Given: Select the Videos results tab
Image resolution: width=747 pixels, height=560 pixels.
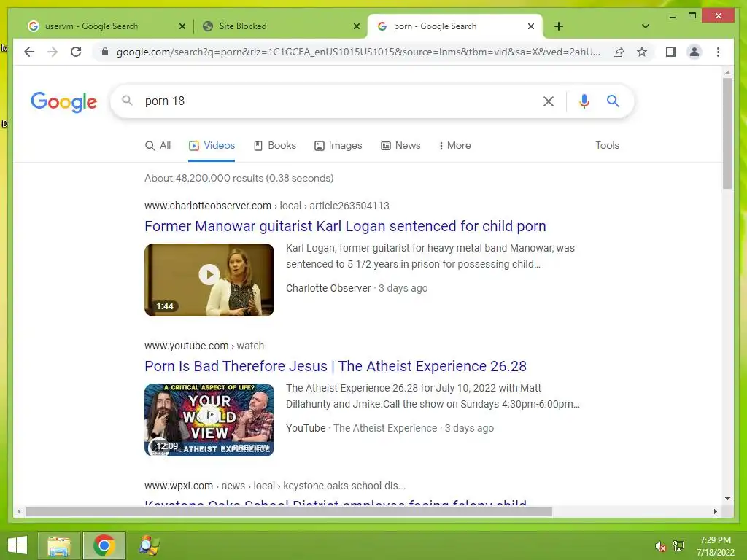Looking at the screenshot, I should point(212,145).
